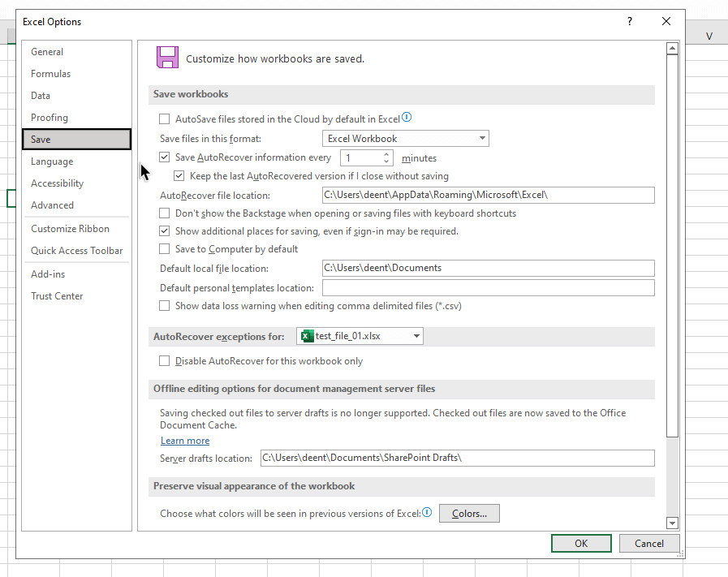Switch to Advanced options
The image size is (728, 577).
76,205
